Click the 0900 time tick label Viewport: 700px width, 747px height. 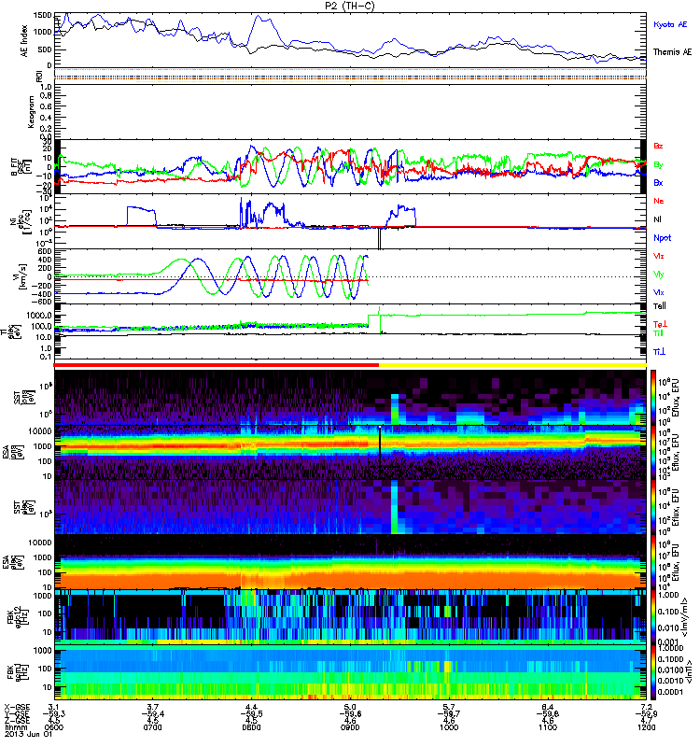350,727
